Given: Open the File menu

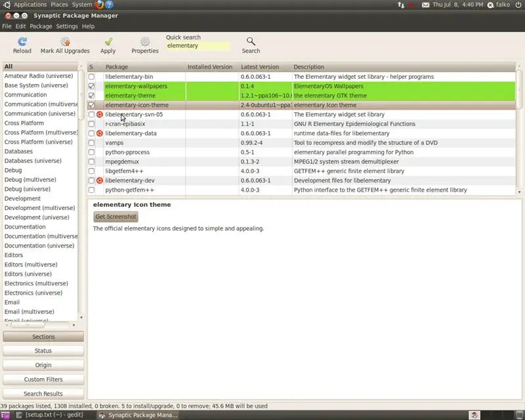Looking at the screenshot, I should (x=7, y=26).
